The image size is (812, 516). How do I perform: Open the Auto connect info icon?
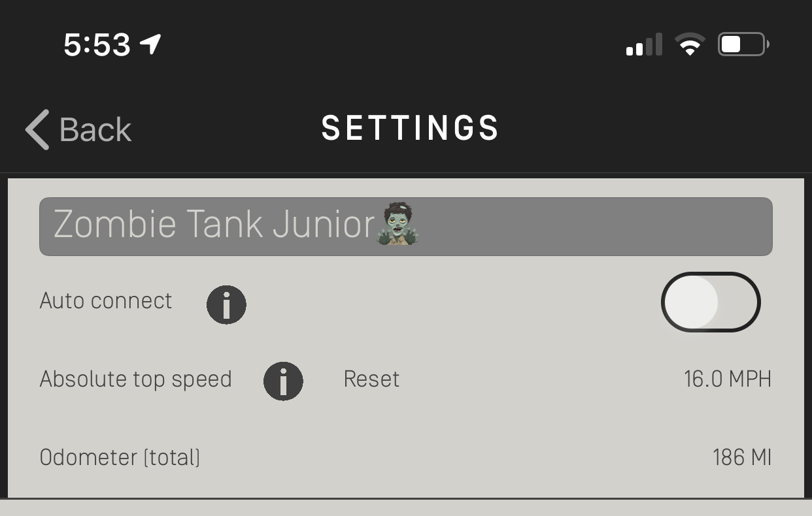[x=226, y=304]
